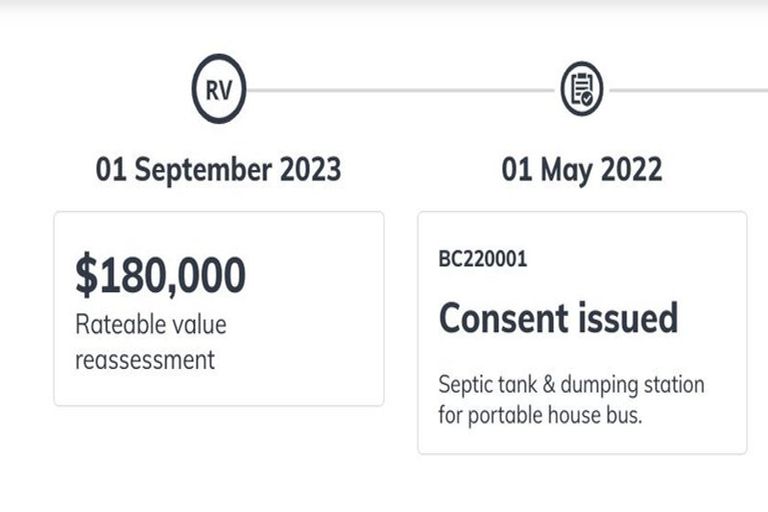Click blank space below 'reassessment' in the card

point(218,388)
